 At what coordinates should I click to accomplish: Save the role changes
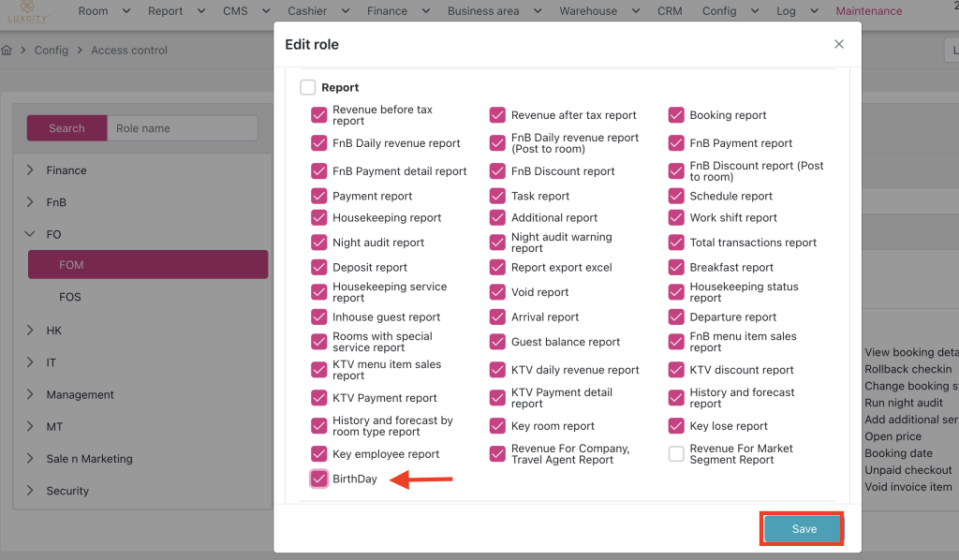[x=804, y=529]
